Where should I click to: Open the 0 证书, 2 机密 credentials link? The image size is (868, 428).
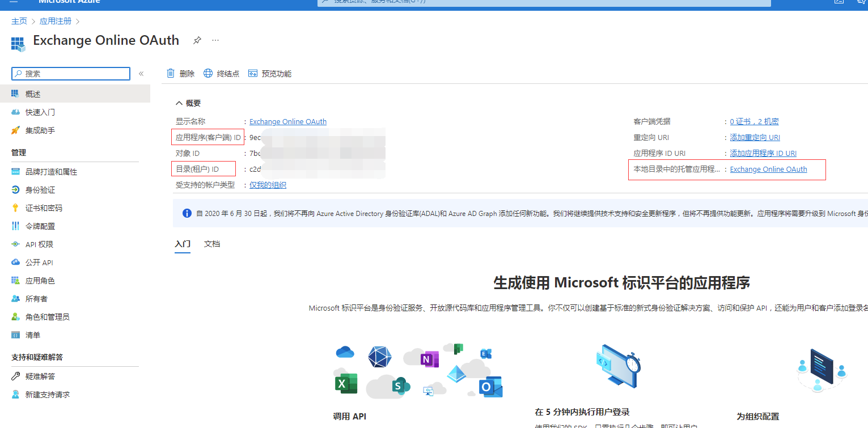[754, 121]
